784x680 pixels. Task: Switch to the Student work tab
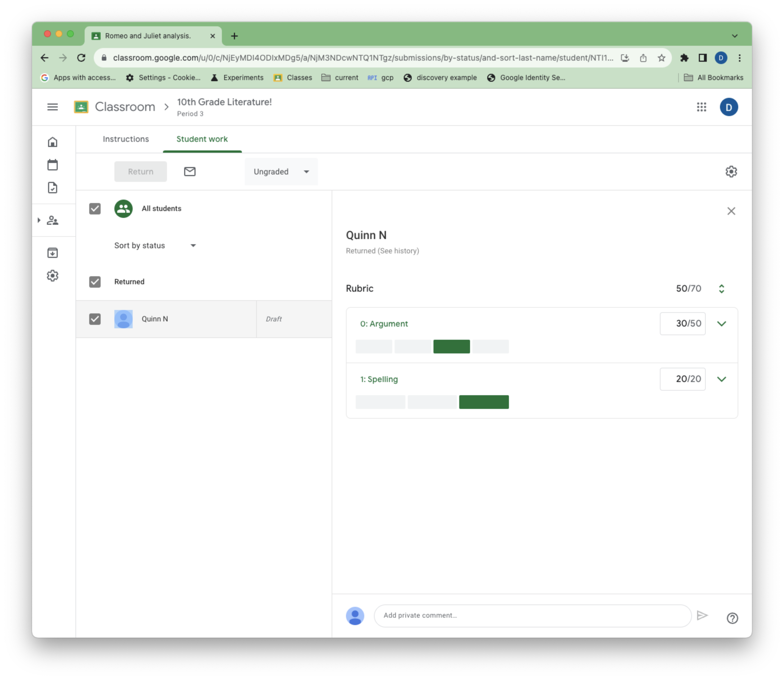202,139
